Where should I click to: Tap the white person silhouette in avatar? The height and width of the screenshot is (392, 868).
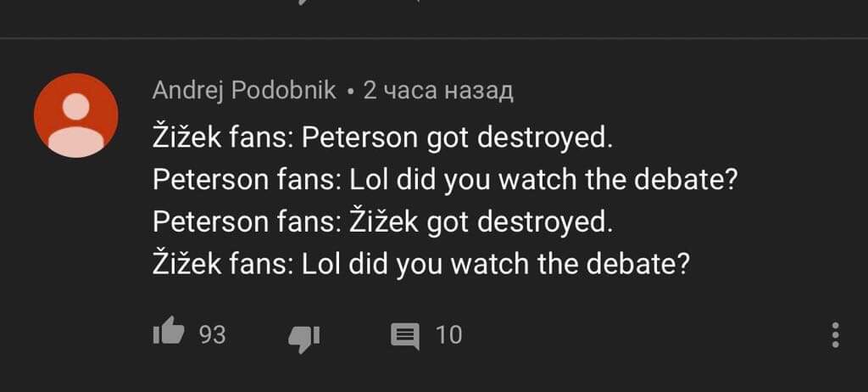[x=75, y=124]
